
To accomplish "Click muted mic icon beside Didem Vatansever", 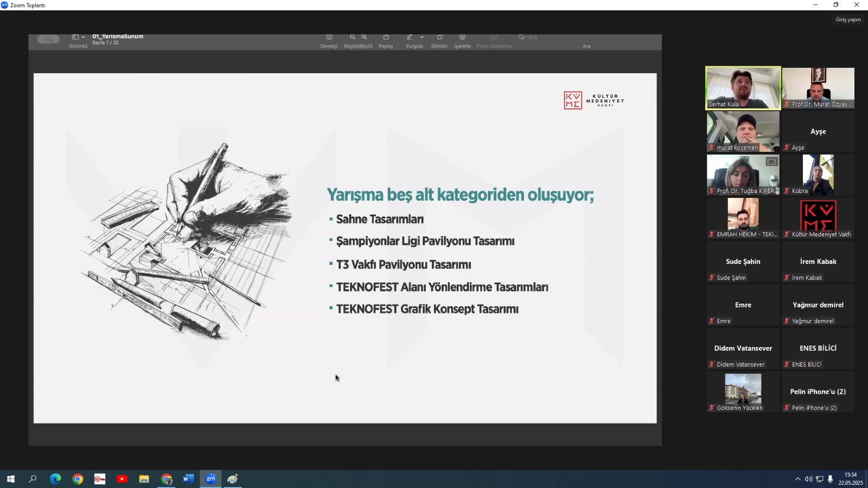I will [712, 364].
